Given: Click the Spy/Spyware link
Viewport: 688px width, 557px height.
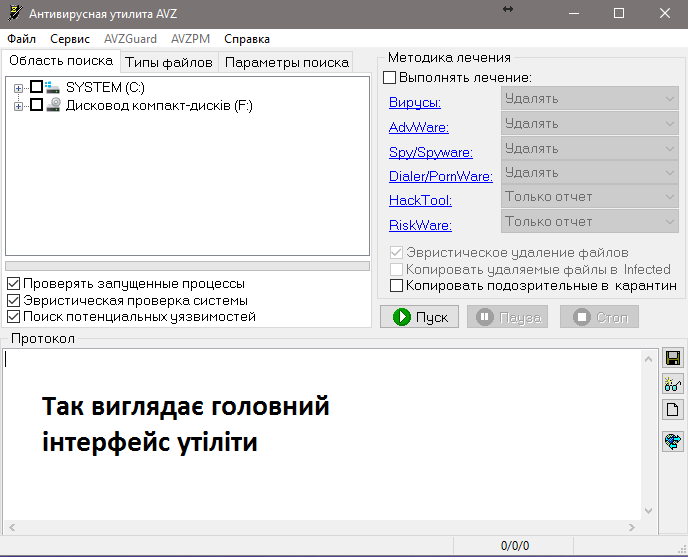Looking at the screenshot, I should coord(430,153).
